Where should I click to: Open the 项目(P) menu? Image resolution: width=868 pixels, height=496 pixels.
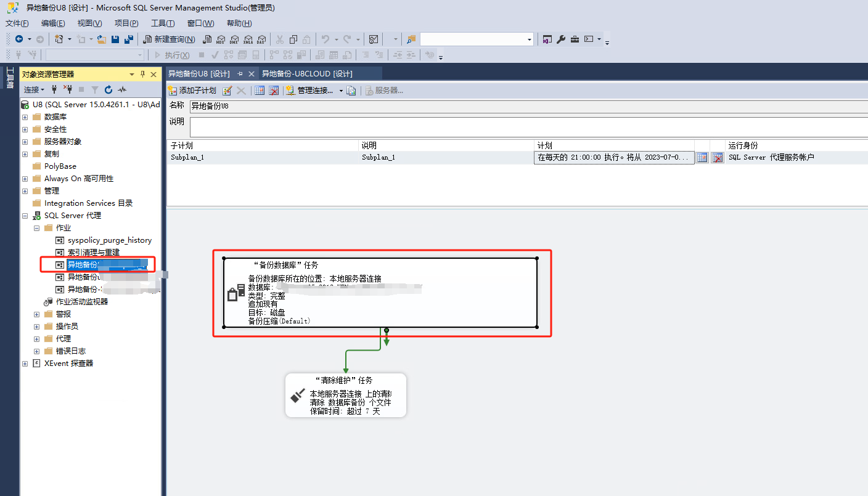126,23
